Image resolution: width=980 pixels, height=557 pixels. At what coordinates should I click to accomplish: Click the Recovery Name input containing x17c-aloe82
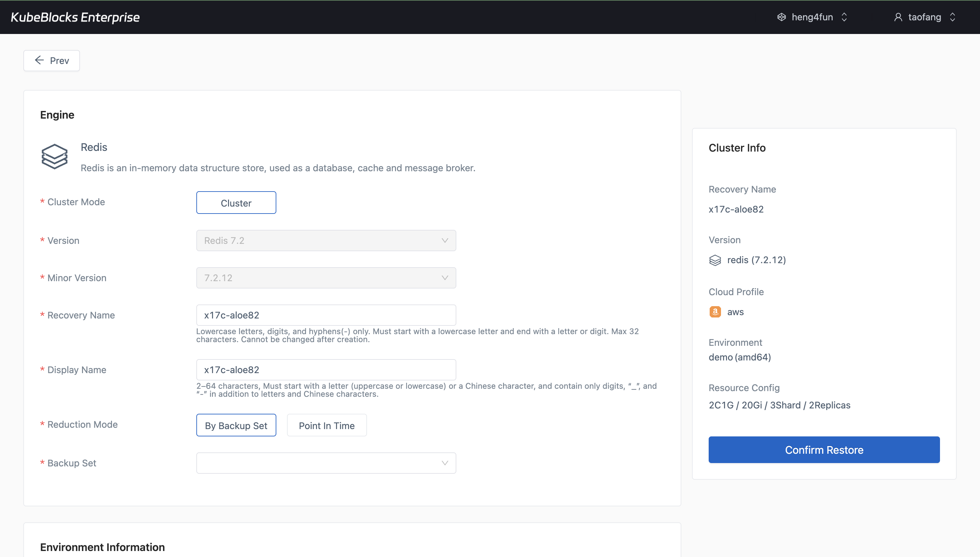click(x=326, y=315)
